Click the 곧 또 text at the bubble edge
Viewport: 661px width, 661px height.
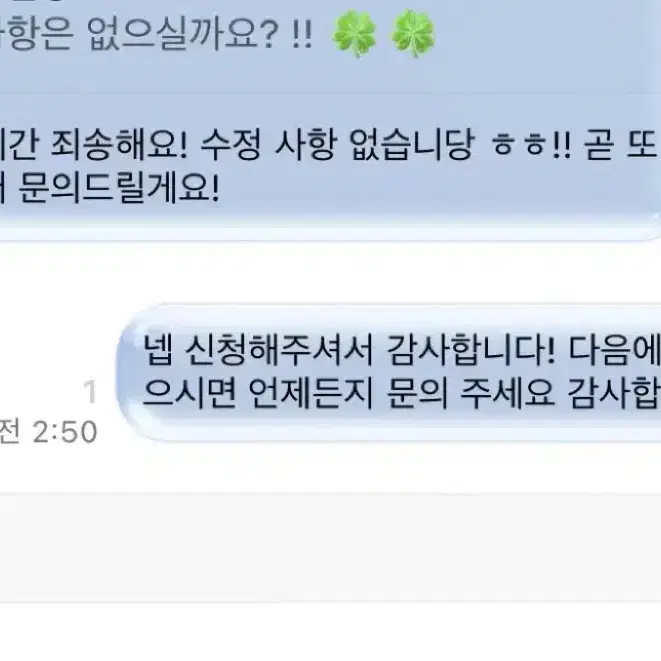621,145
